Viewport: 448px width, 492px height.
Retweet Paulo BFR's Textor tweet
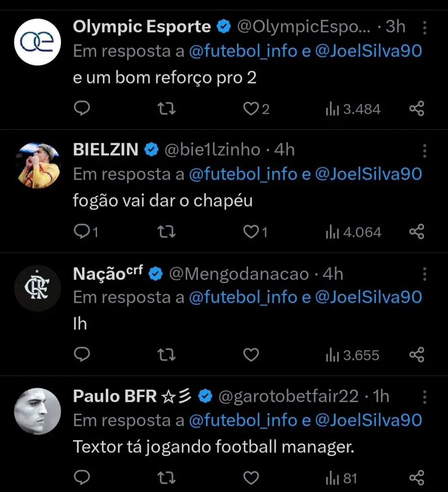click(167, 478)
